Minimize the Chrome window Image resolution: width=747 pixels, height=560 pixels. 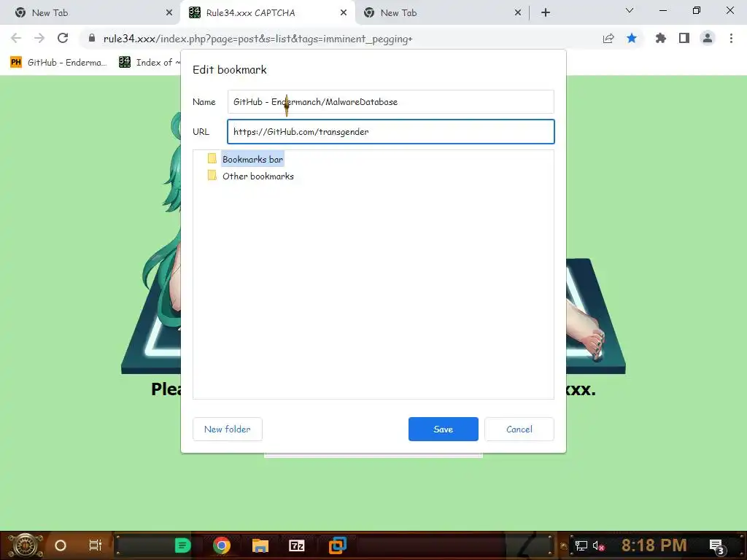pos(663,10)
